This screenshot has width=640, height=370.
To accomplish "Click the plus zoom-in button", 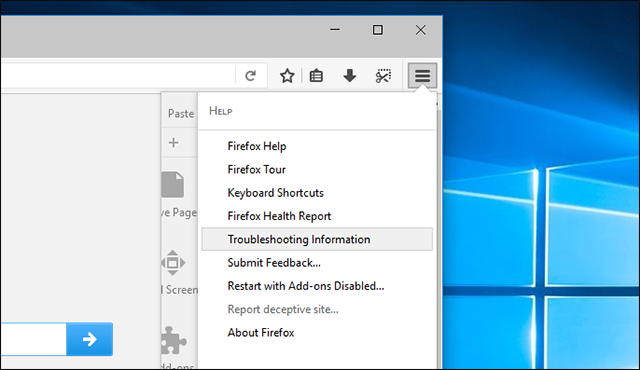I will [x=173, y=143].
